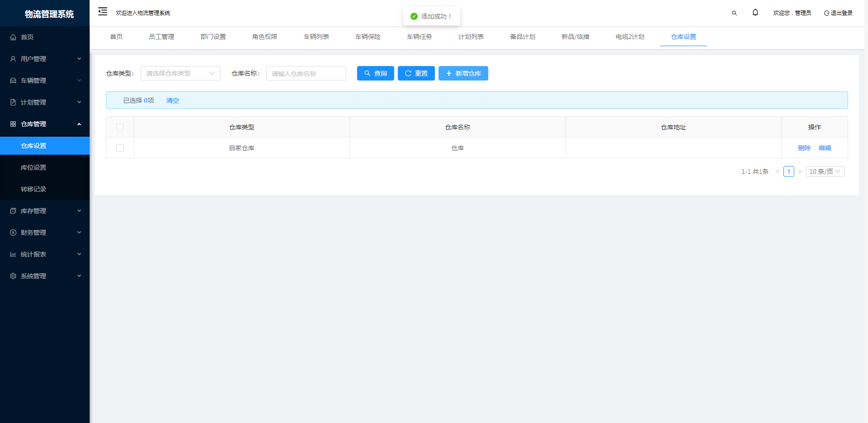Click the grid icon beside 仓库管理

pos(13,124)
